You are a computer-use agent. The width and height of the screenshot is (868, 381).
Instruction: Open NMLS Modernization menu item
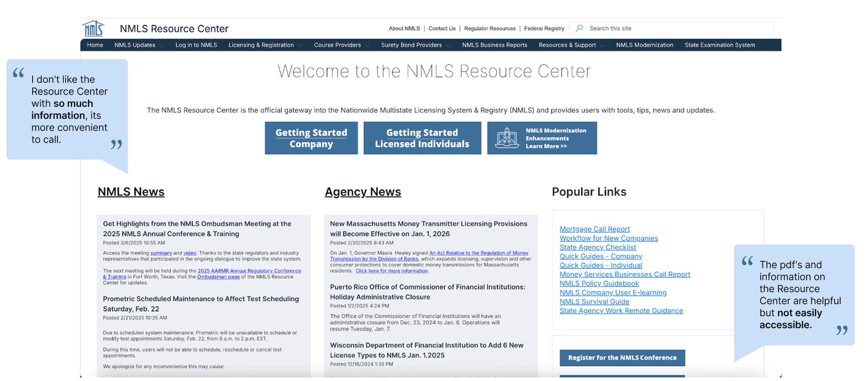click(x=645, y=45)
